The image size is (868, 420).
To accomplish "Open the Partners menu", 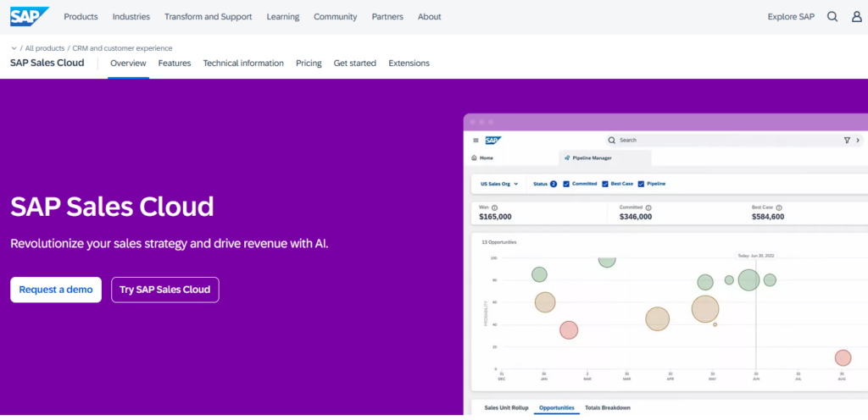I will click(387, 17).
